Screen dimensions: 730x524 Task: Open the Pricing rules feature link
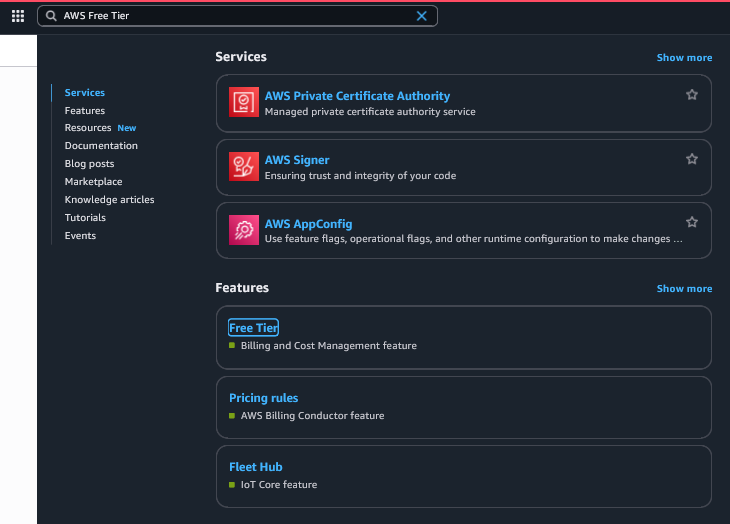pos(264,398)
